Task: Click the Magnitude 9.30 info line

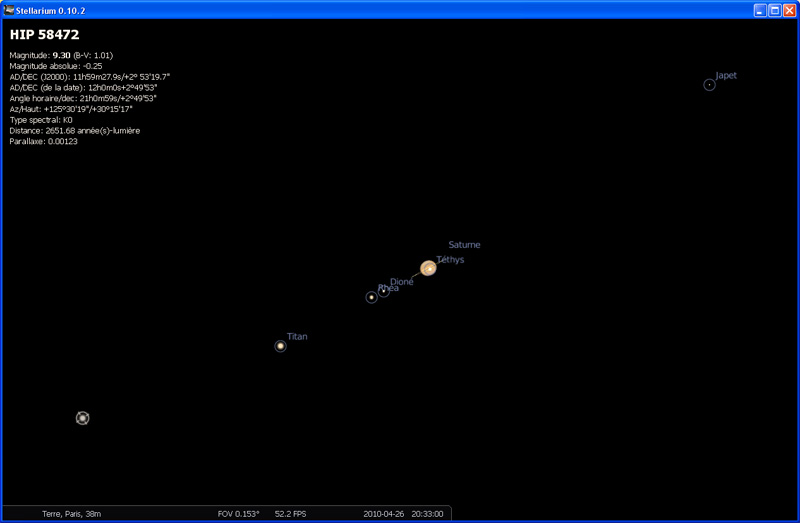Action: [x=61, y=55]
